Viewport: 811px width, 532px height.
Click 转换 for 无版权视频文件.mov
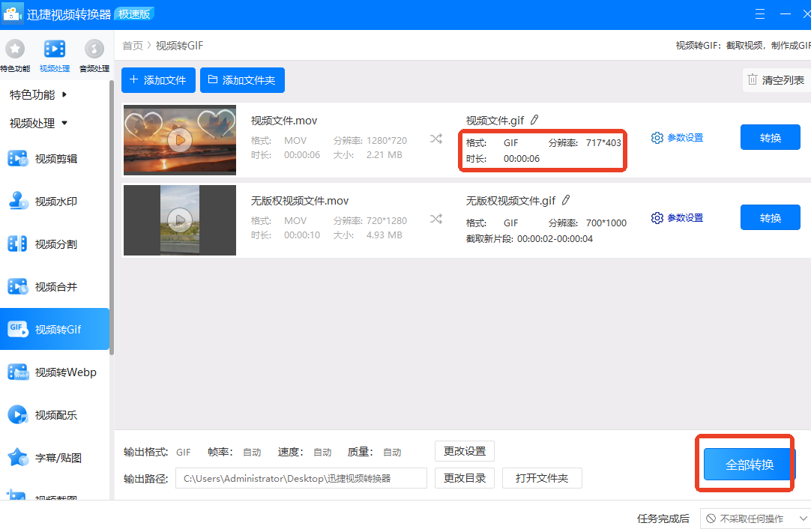pos(770,217)
